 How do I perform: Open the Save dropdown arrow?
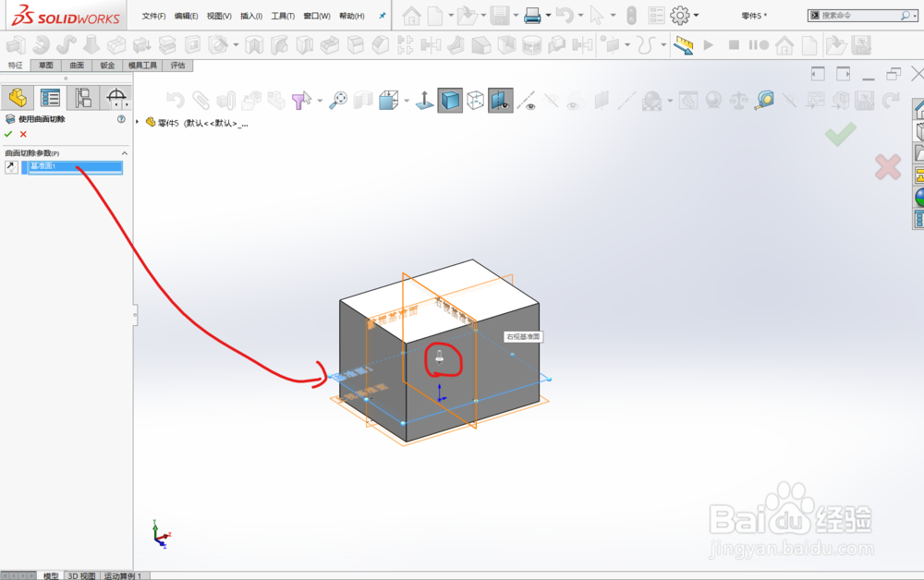point(516,16)
